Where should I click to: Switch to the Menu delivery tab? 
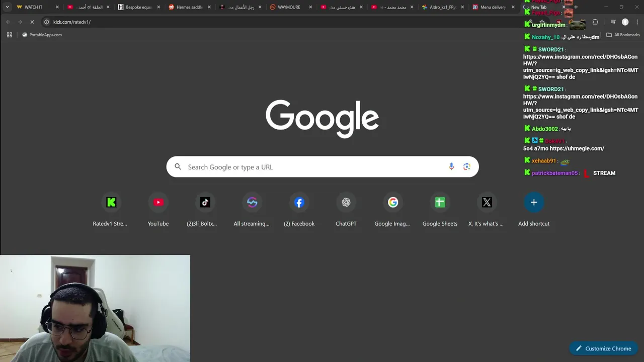point(492,7)
